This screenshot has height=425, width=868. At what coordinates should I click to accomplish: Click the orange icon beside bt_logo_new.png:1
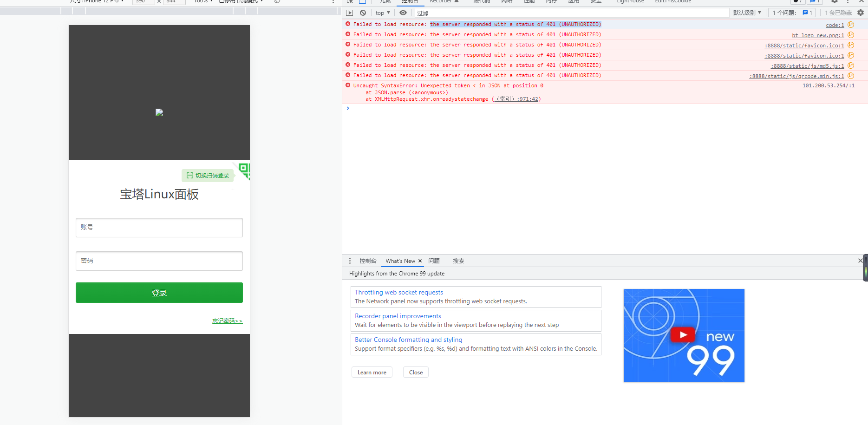(x=851, y=35)
